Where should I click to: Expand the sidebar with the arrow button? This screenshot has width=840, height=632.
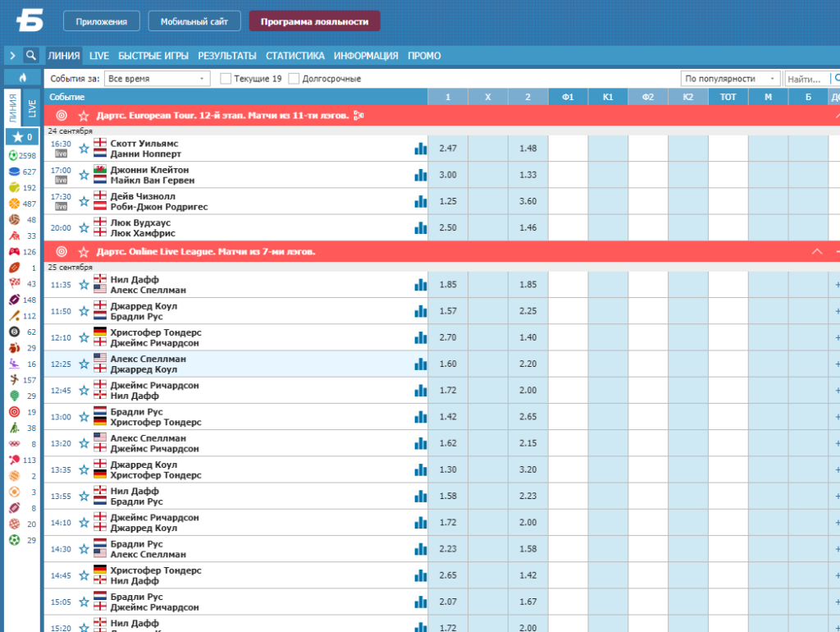(12, 55)
